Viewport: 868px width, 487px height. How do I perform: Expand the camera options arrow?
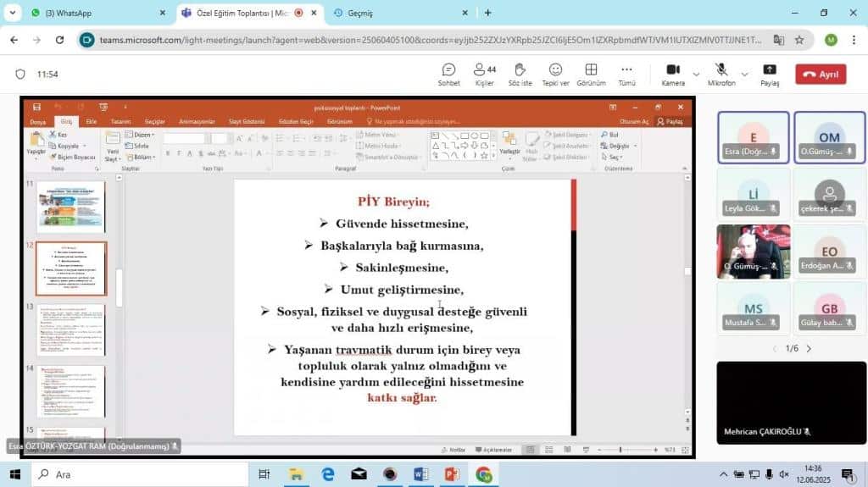(697, 75)
